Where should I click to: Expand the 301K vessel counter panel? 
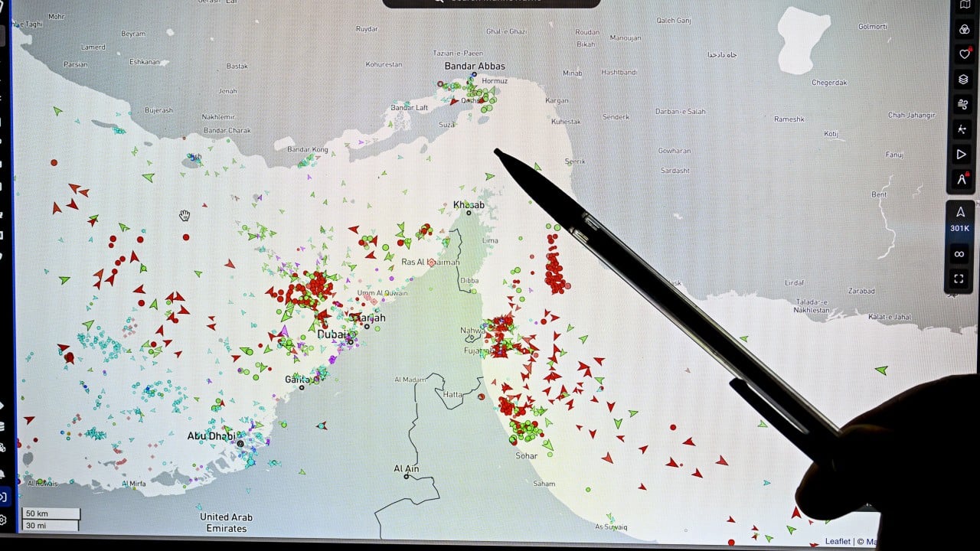(x=959, y=228)
